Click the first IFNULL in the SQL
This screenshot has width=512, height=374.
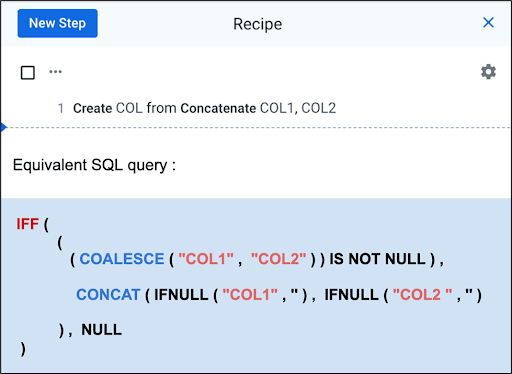(181, 295)
